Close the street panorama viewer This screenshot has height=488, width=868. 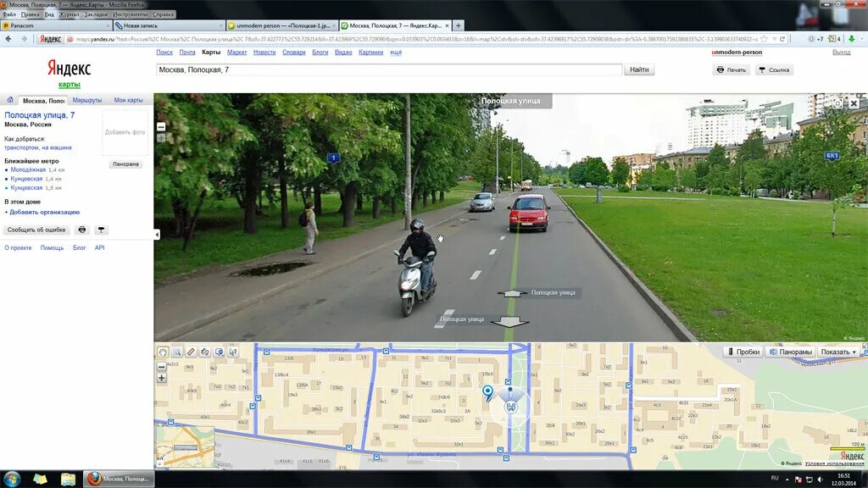tap(854, 103)
